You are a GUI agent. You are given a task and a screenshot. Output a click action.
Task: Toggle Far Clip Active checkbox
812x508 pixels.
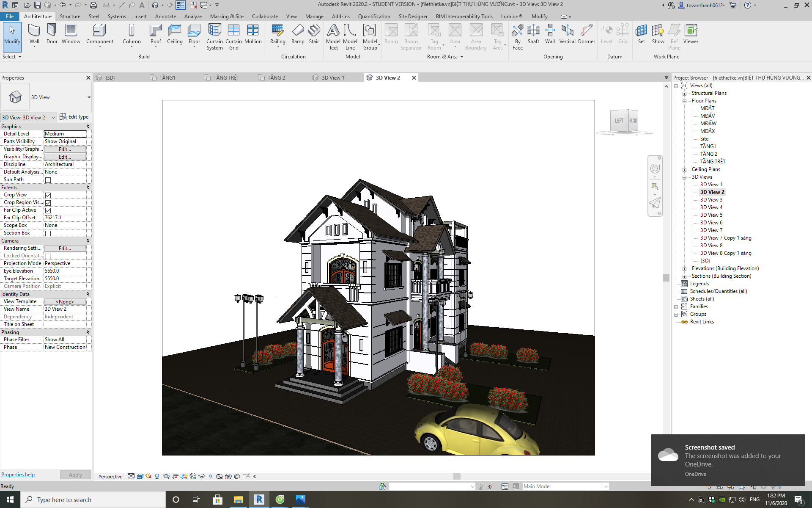click(48, 210)
